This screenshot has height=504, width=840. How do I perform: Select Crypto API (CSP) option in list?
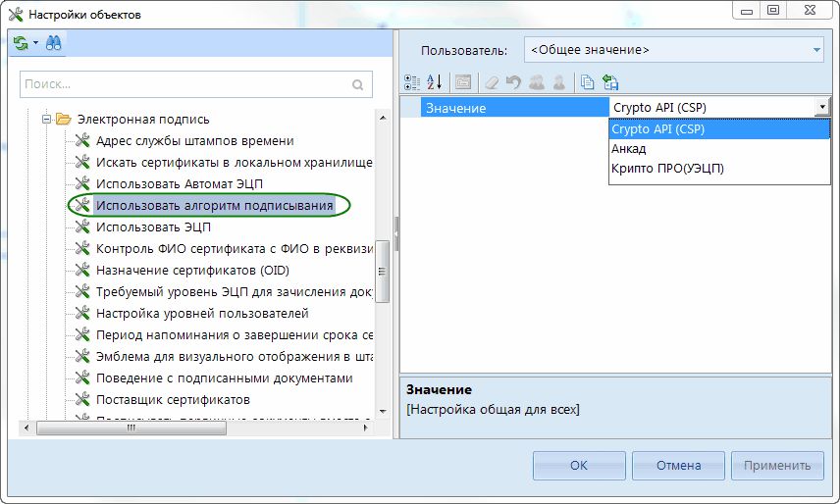click(657, 129)
